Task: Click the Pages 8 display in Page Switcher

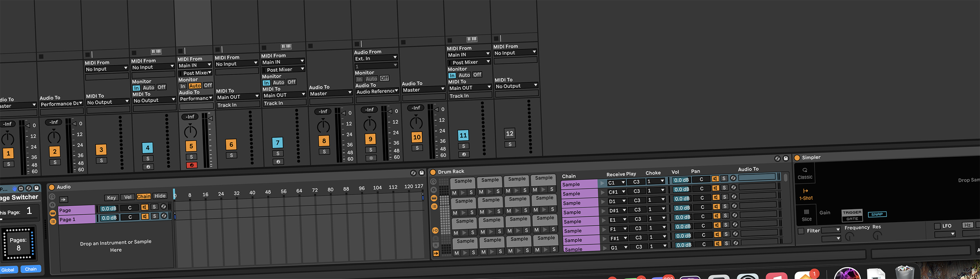Action: point(18,244)
